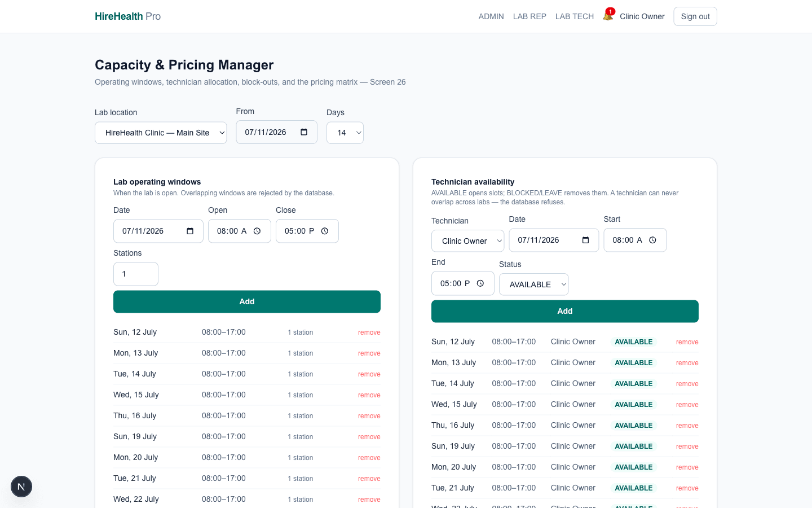Remove Tue, 21 July technician availability
Viewport: 812px width, 508px height.
click(x=687, y=488)
